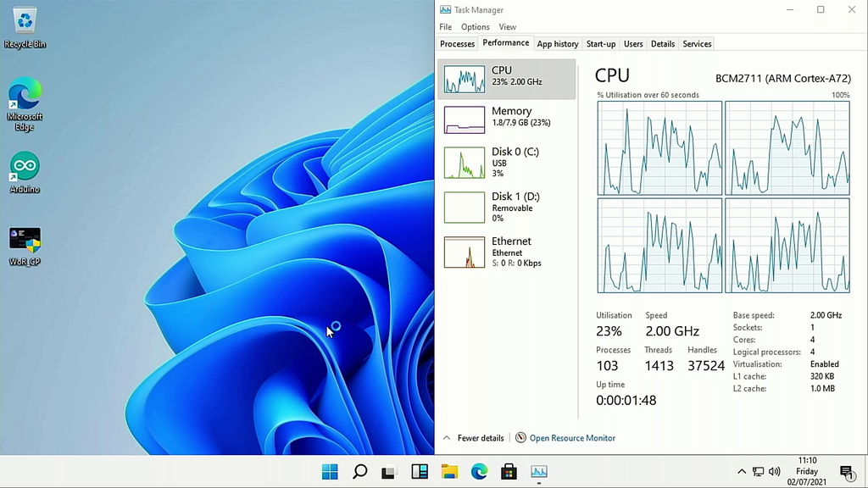868x488 pixels.
Task: Open the Recycle Bin
Action: [24, 21]
